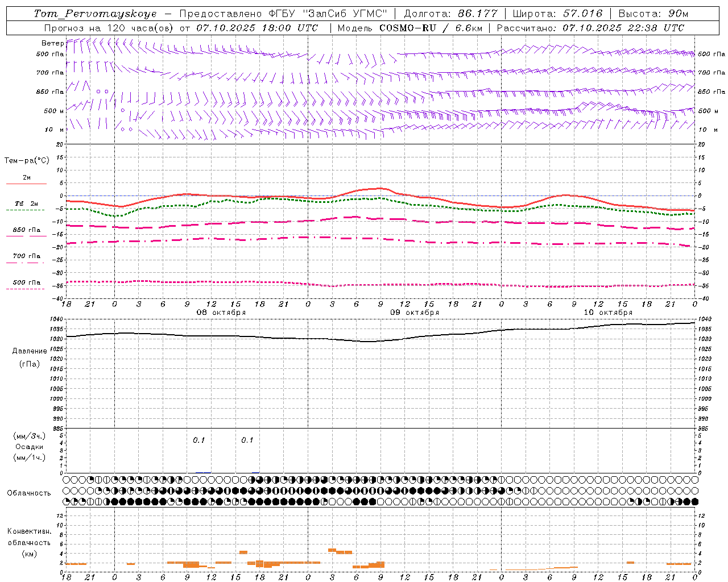
Task: Click the forecast text Прогноз на 120 часа(ов)
Action: point(108,28)
